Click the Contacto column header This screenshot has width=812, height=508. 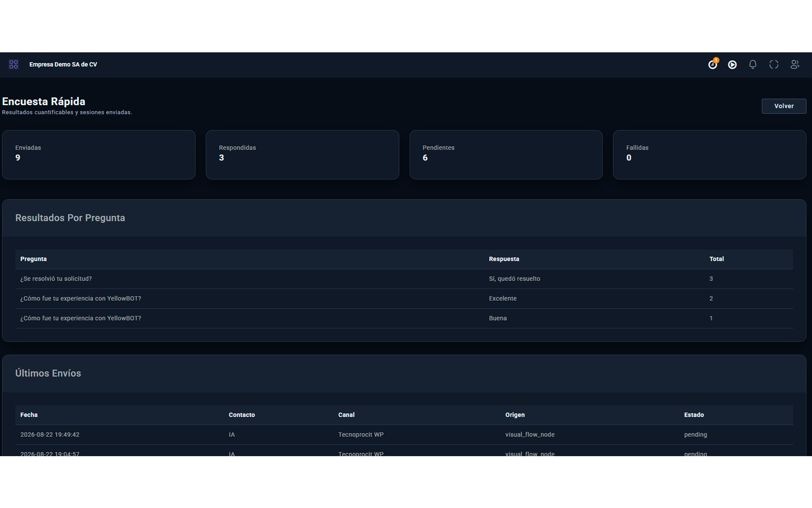tap(242, 415)
